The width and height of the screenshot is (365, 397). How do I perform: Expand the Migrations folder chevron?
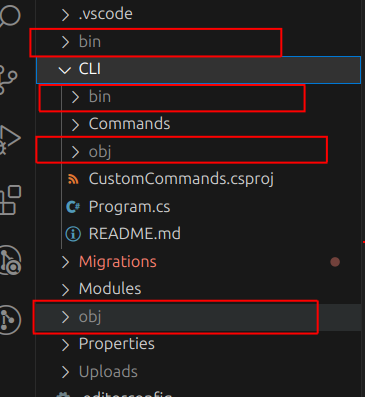click(65, 262)
